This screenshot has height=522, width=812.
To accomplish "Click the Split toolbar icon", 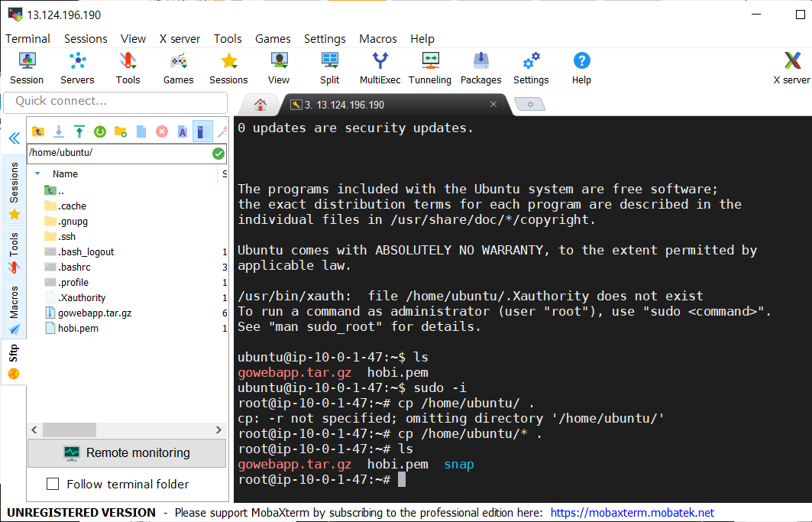I will [x=329, y=69].
